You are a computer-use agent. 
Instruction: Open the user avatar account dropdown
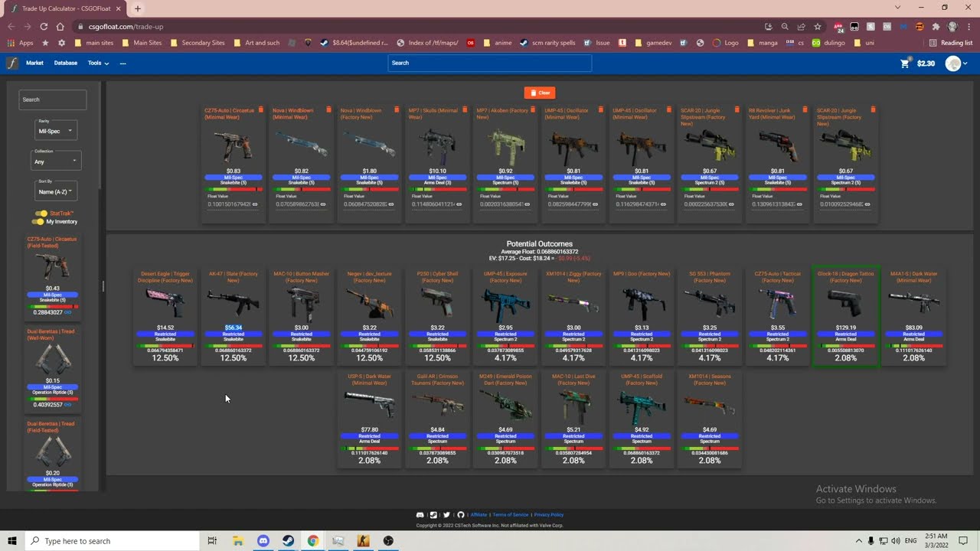click(x=956, y=64)
